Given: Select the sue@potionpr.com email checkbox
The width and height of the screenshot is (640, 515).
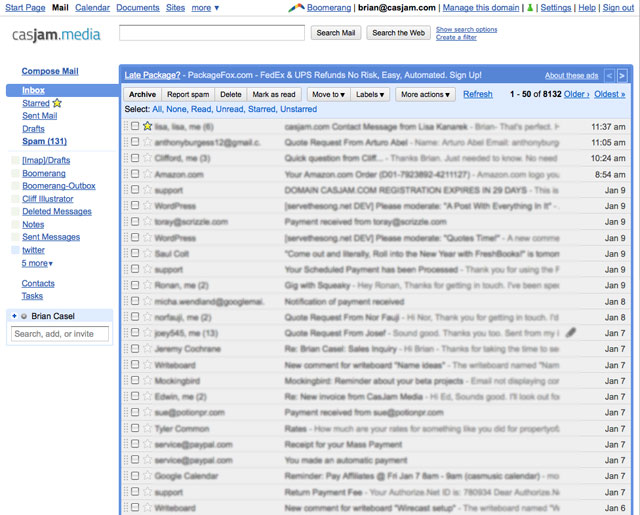Looking at the screenshot, I should [x=135, y=412].
